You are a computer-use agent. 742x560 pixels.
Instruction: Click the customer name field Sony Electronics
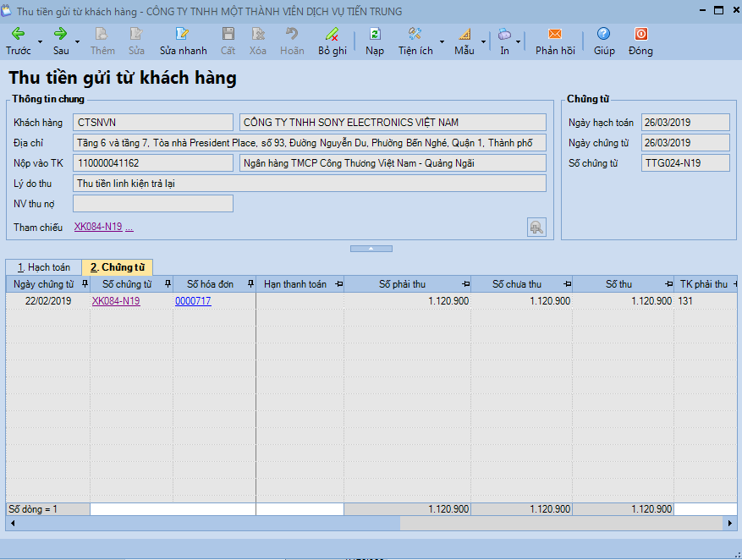pyautogui.click(x=393, y=123)
